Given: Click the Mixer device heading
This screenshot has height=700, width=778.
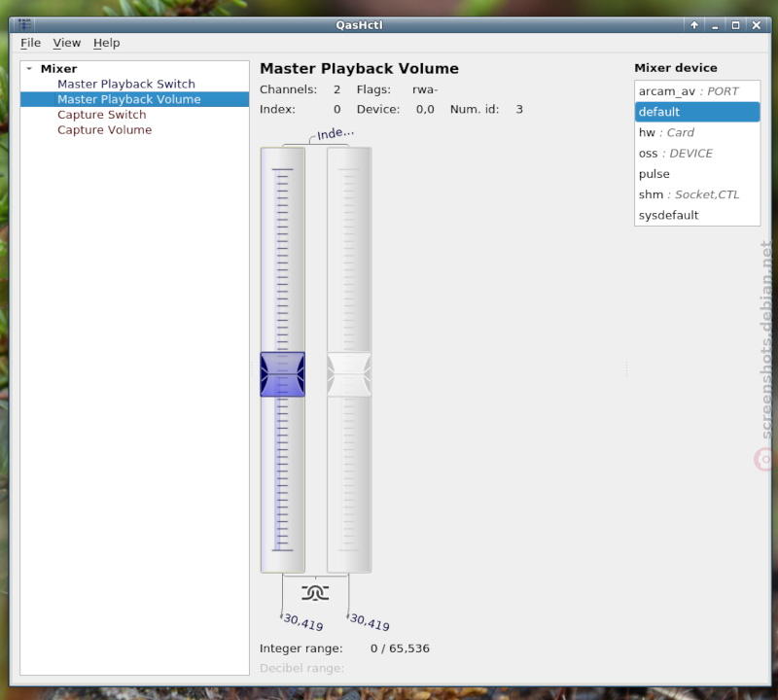Looking at the screenshot, I should point(675,68).
